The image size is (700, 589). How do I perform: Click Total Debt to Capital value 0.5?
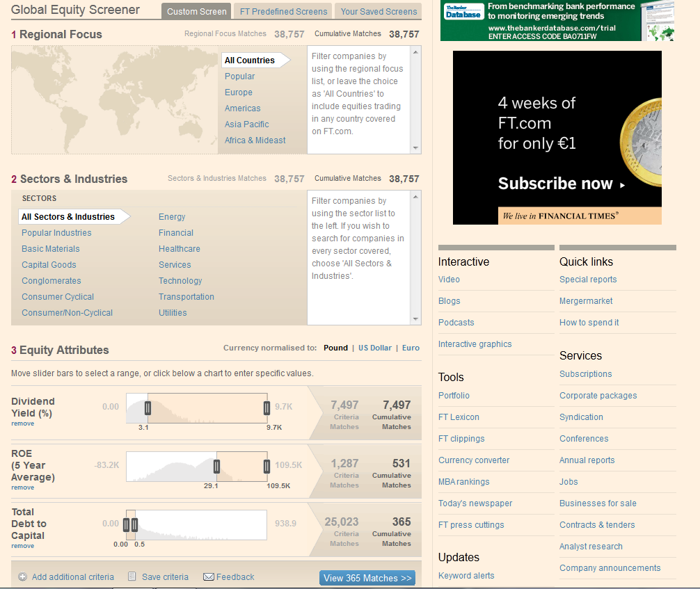[x=140, y=544]
